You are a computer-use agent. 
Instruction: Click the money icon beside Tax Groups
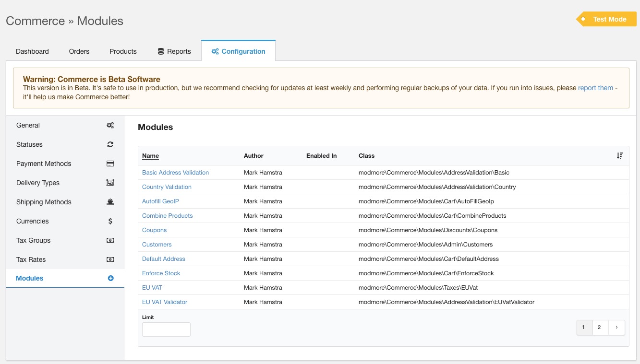pos(110,240)
